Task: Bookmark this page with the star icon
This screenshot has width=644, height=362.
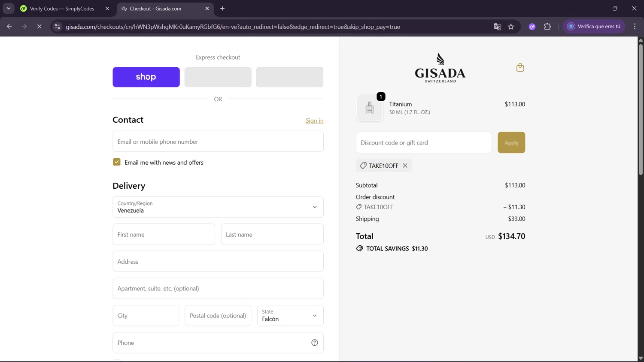Action: click(x=511, y=27)
